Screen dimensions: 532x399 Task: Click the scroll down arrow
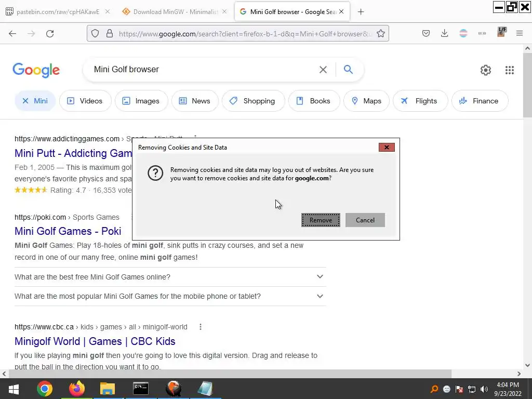[528, 365]
